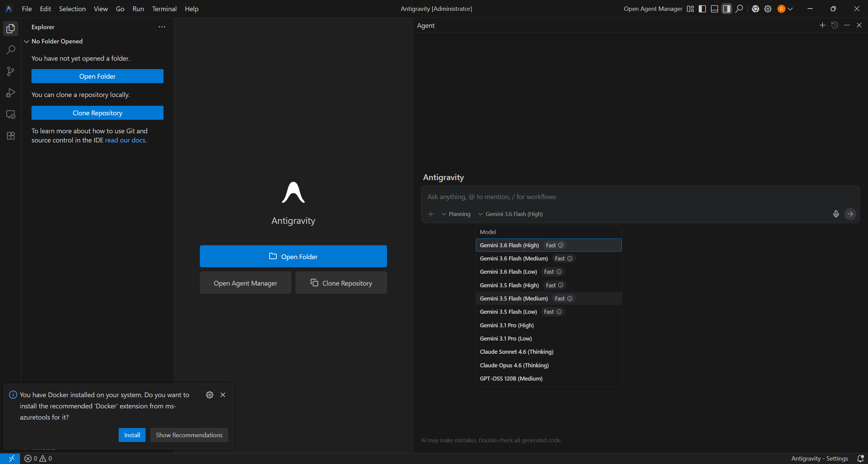Select Claude Opus 4.6 (Thinking) model
This screenshot has width=868, height=464.
548,365
